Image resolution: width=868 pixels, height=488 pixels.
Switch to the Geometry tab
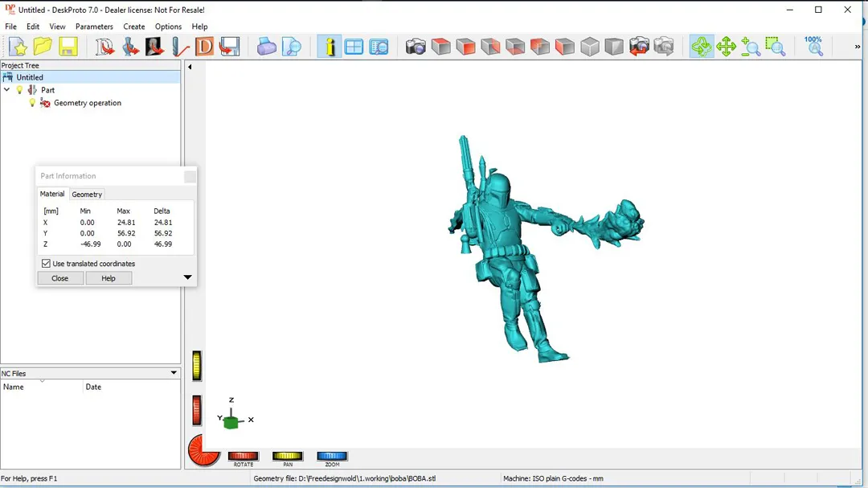pos(87,195)
